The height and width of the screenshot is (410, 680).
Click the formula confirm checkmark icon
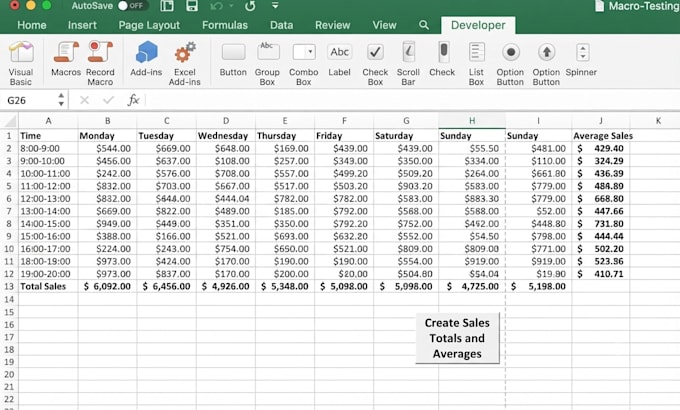(108, 100)
